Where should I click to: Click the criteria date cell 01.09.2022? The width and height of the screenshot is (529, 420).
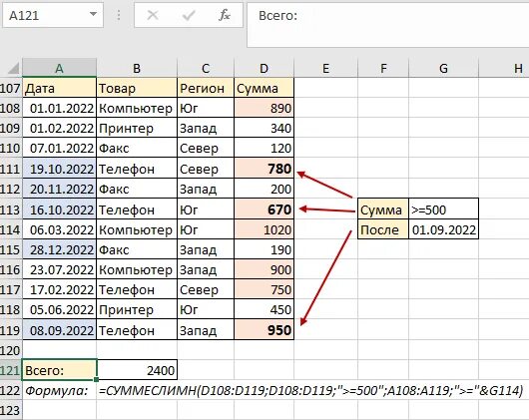tap(443, 229)
